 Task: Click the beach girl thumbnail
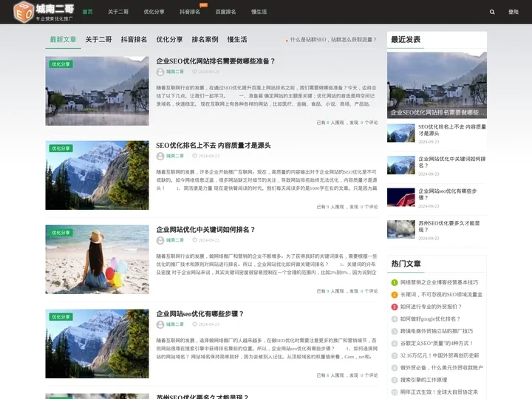pyautogui.click(x=97, y=259)
